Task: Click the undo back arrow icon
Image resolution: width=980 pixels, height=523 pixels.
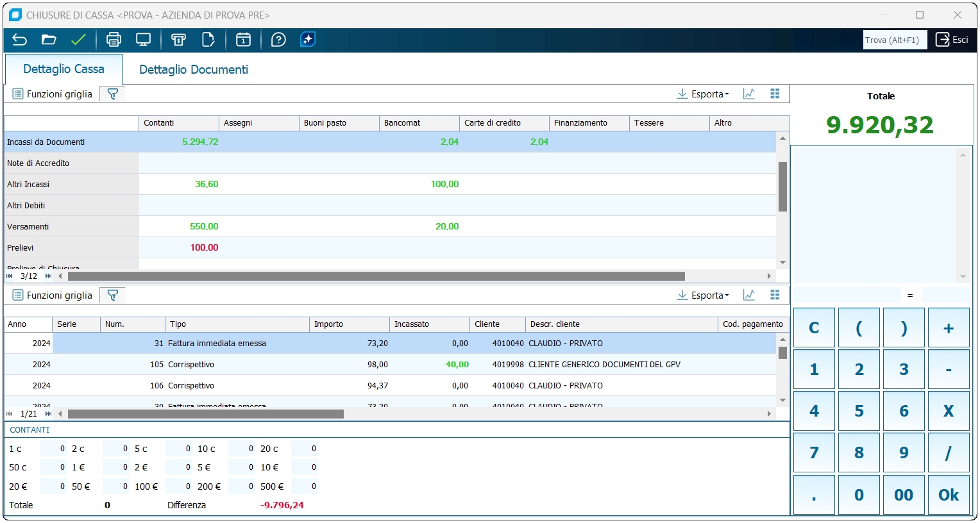Action: tap(19, 40)
